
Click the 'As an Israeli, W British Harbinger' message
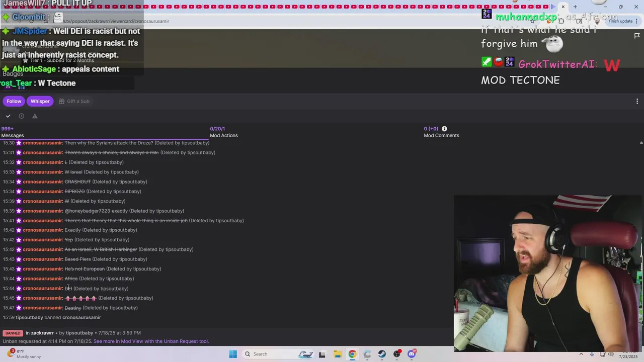click(x=101, y=249)
